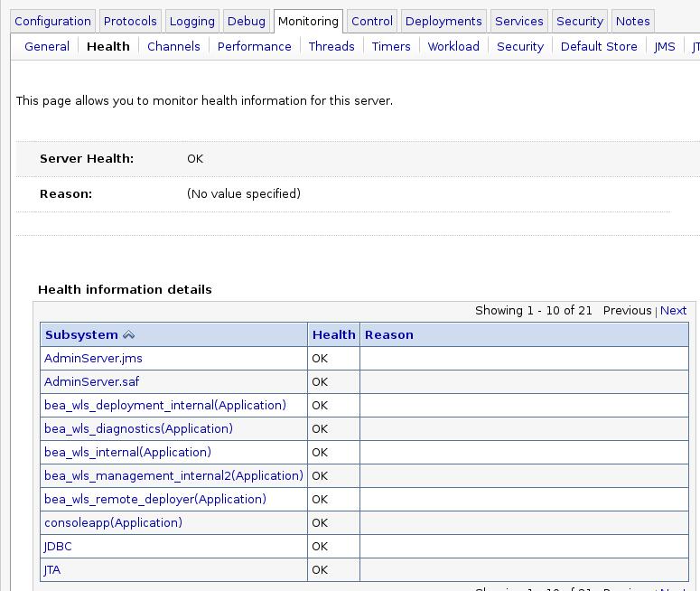Click Previous above the health table
The image size is (700, 591).
click(x=627, y=311)
